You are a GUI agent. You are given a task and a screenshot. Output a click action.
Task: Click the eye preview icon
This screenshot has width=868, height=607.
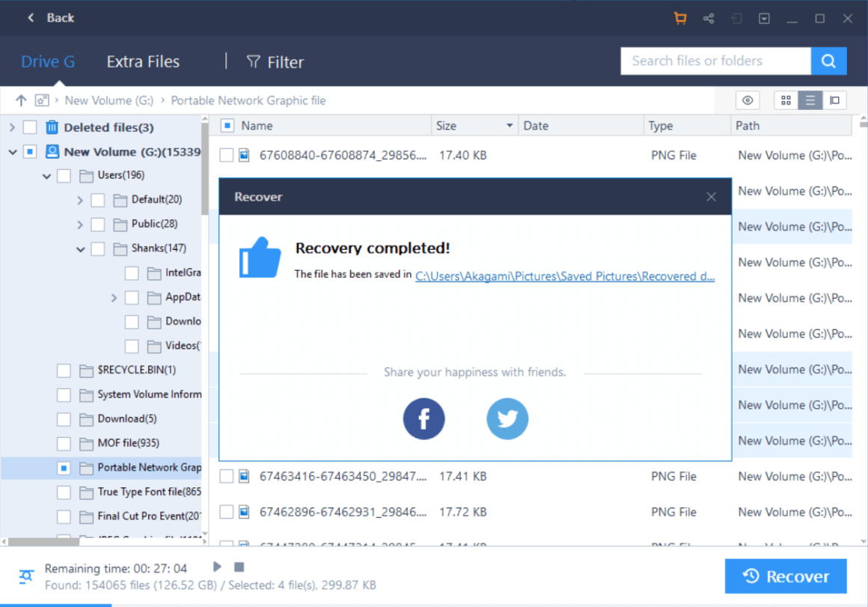pos(748,100)
